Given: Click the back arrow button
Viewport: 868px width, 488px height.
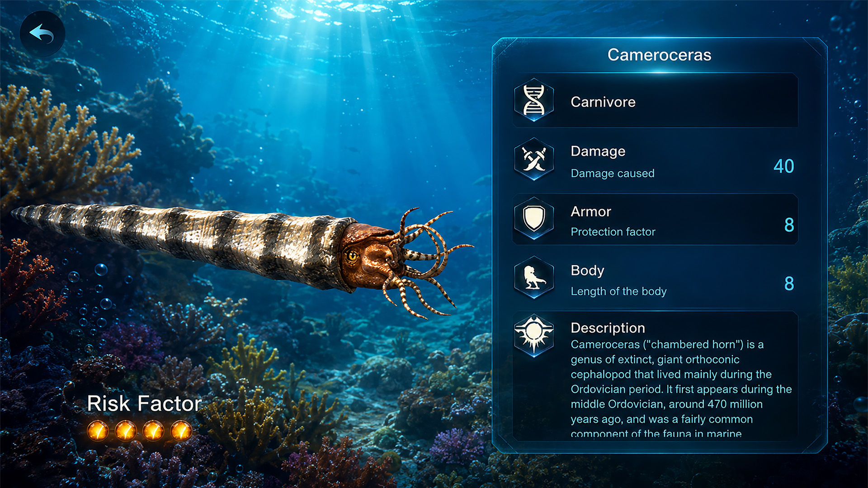Looking at the screenshot, I should click(42, 33).
